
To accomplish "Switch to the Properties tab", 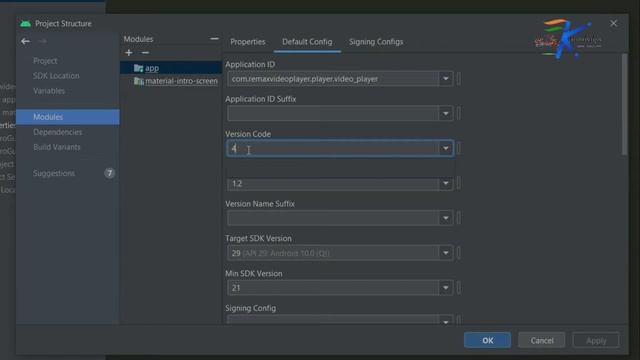I will 248,42.
